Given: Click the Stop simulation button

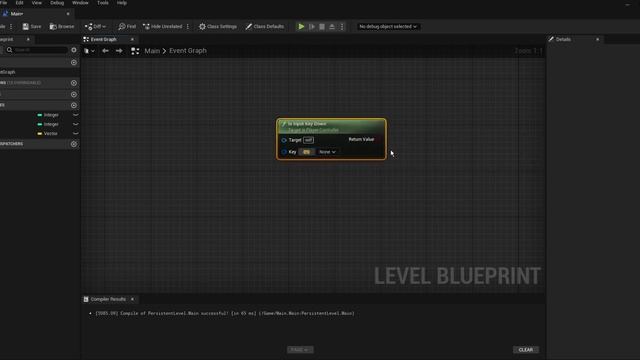Looking at the screenshot, I should pyautogui.click(x=322, y=27).
